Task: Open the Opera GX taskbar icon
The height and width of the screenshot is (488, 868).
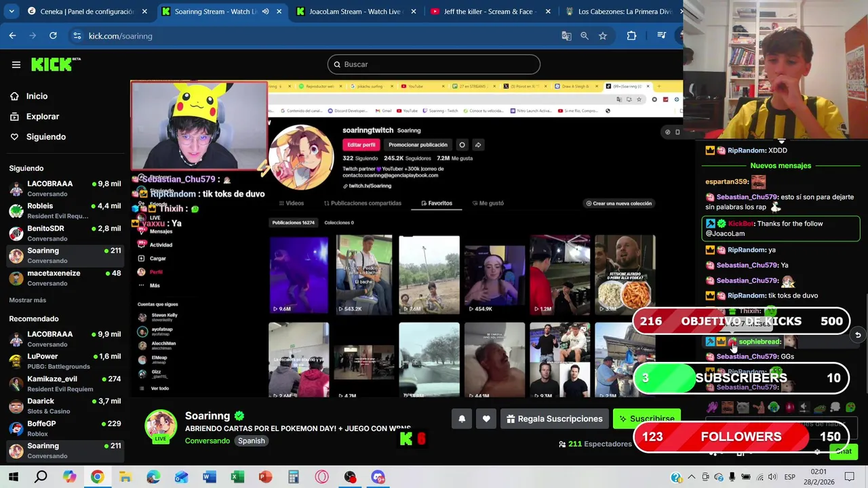Action: (321, 477)
